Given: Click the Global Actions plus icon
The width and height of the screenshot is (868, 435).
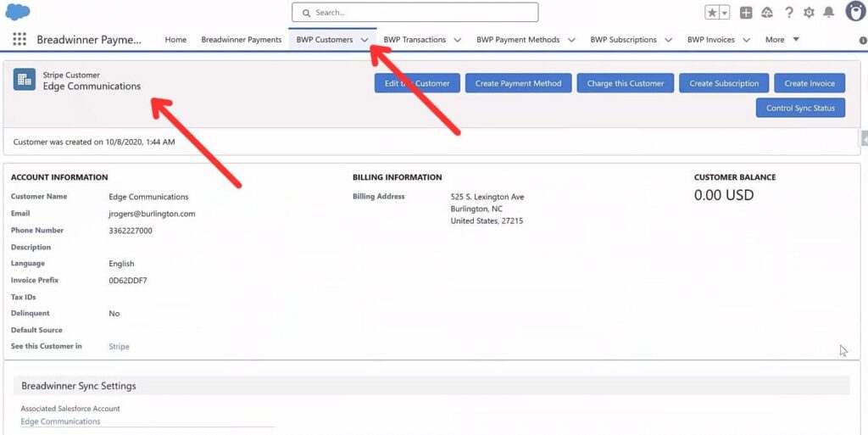Looking at the screenshot, I should [x=746, y=13].
